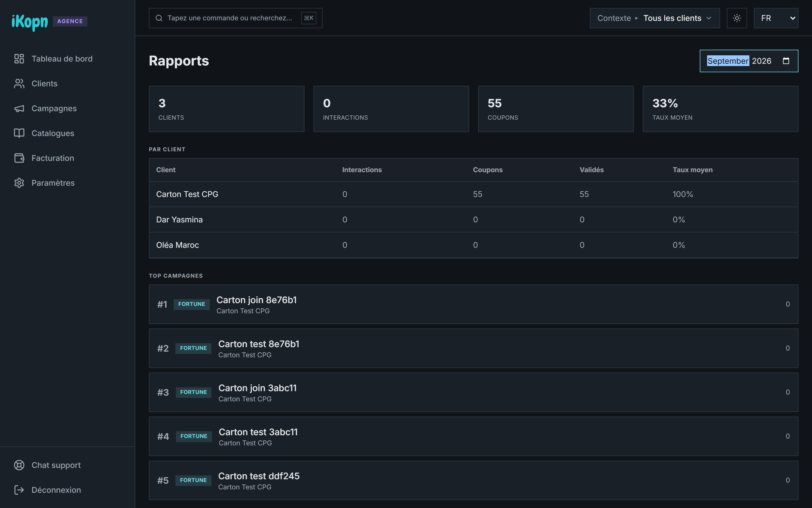Screen dimensions: 812x508
Task: Click the FORTUNE tag on campaign #1
Action: pos(192,305)
